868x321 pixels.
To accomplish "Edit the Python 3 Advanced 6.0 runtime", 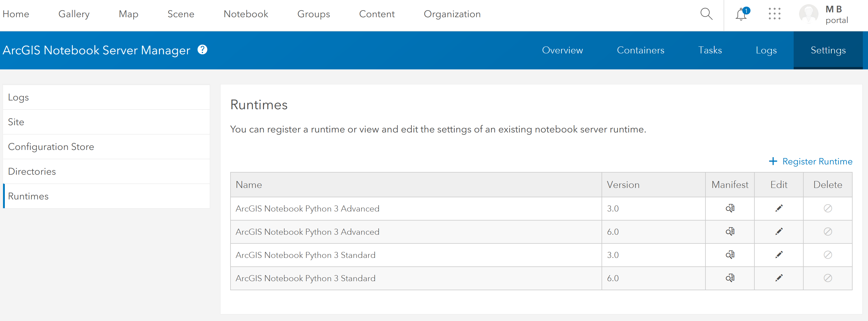I will pyautogui.click(x=779, y=232).
